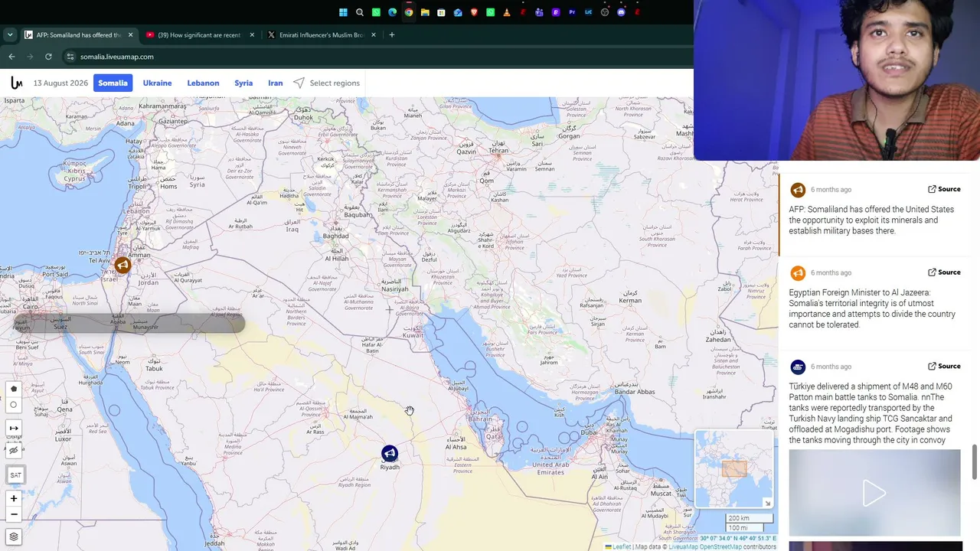Open the map layers control

[x=13, y=537]
